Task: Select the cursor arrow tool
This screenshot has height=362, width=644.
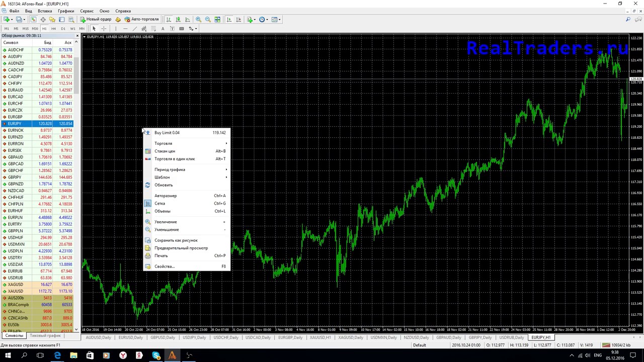Action: tap(94, 29)
